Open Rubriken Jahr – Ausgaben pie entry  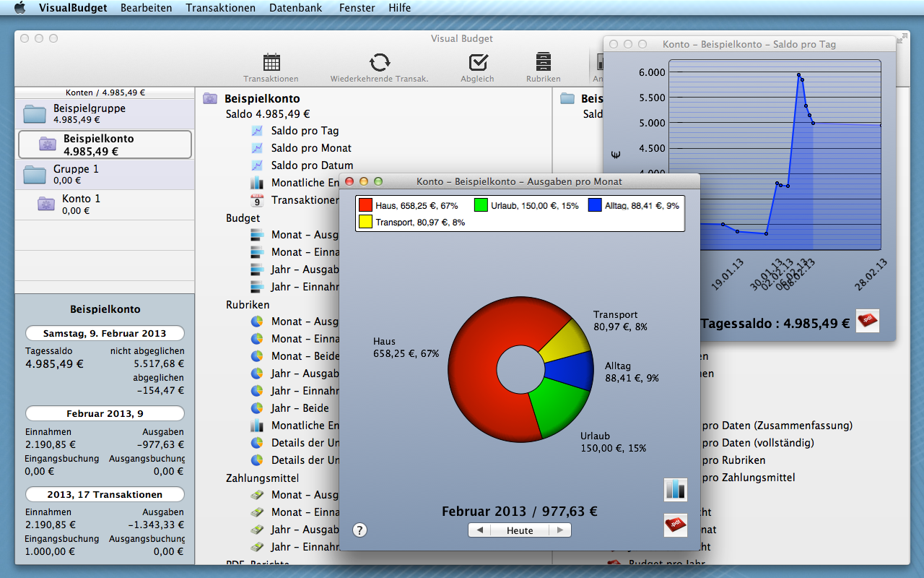coord(295,374)
